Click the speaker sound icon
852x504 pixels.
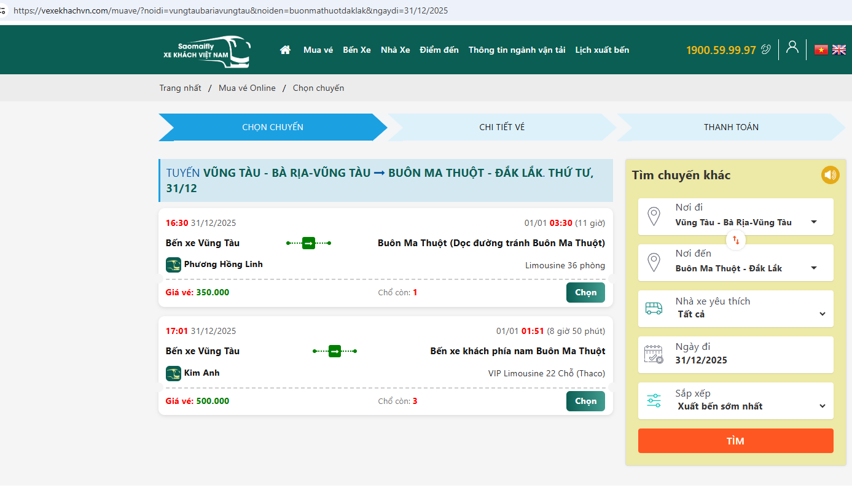click(830, 175)
